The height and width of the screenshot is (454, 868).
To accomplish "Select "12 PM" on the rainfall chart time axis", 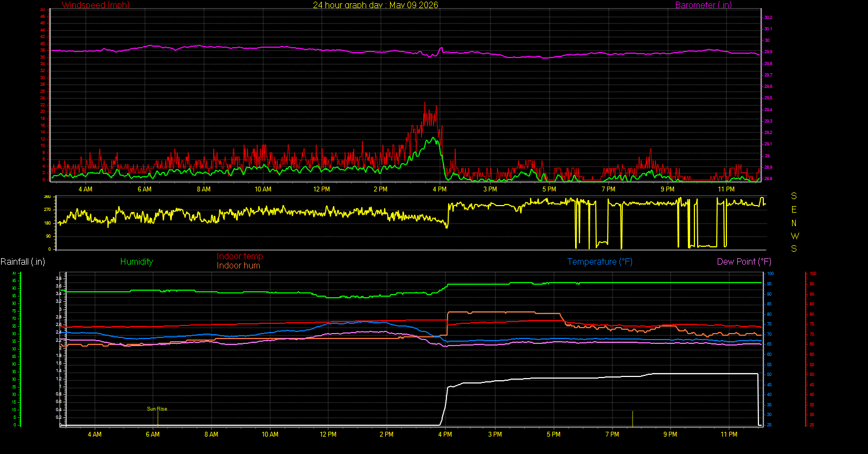I will [x=328, y=434].
